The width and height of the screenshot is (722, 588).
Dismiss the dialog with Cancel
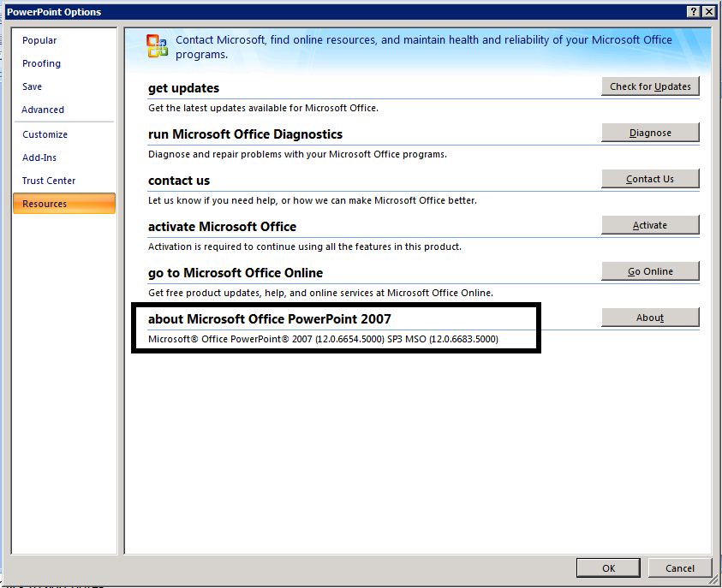click(680, 567)
